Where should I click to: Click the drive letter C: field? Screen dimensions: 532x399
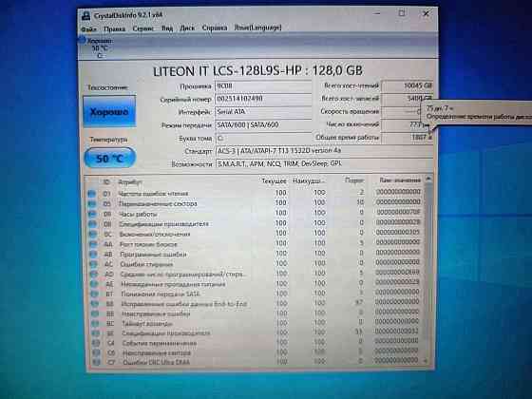tap(263, 138)
